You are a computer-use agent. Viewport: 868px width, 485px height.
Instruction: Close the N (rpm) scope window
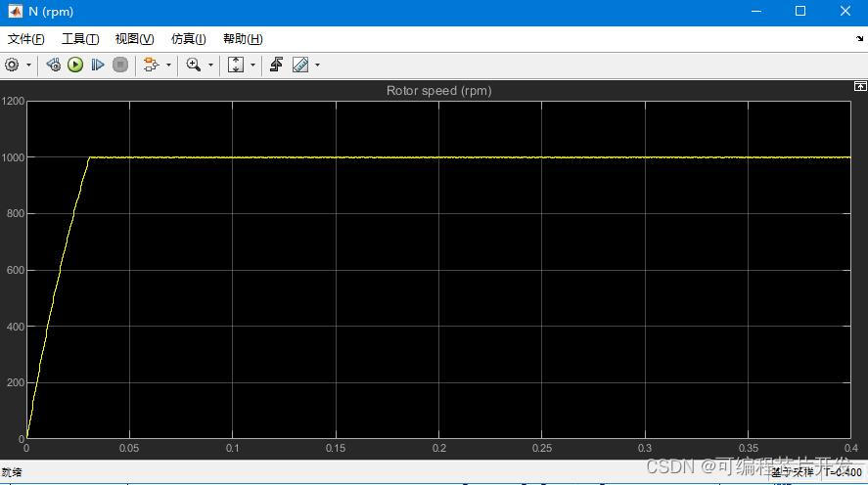[845, 12]
